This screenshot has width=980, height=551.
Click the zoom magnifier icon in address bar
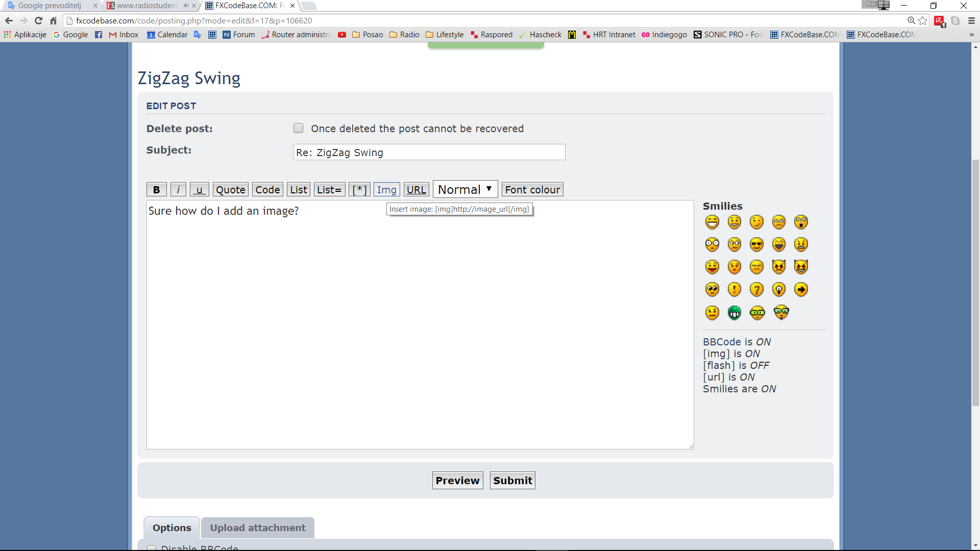click(911, 20)
